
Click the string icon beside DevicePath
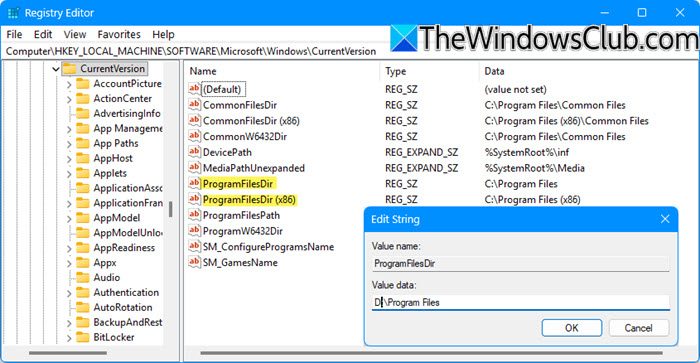tap(194, 152)
